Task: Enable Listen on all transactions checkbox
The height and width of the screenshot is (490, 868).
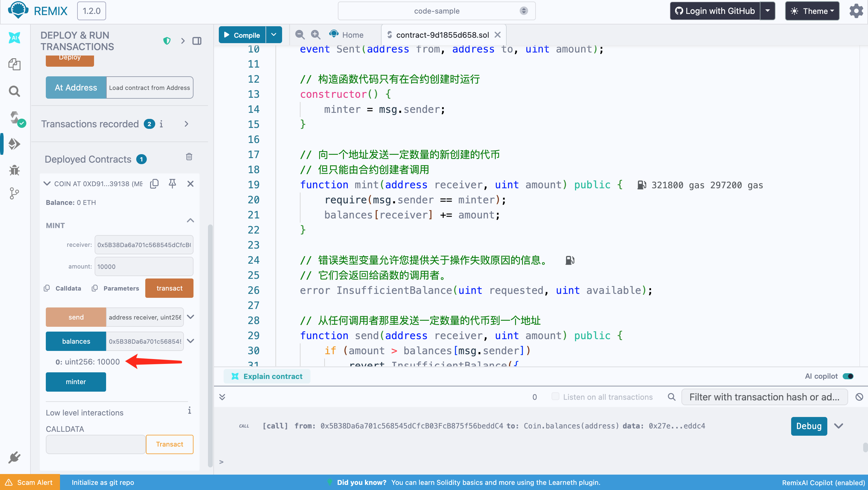Action: (x=555, y=396)
